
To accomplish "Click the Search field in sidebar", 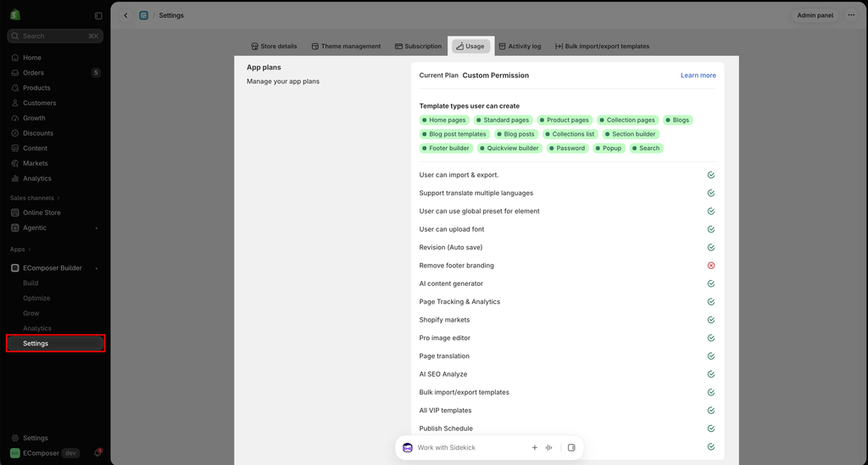I will [x=55, y=36].
